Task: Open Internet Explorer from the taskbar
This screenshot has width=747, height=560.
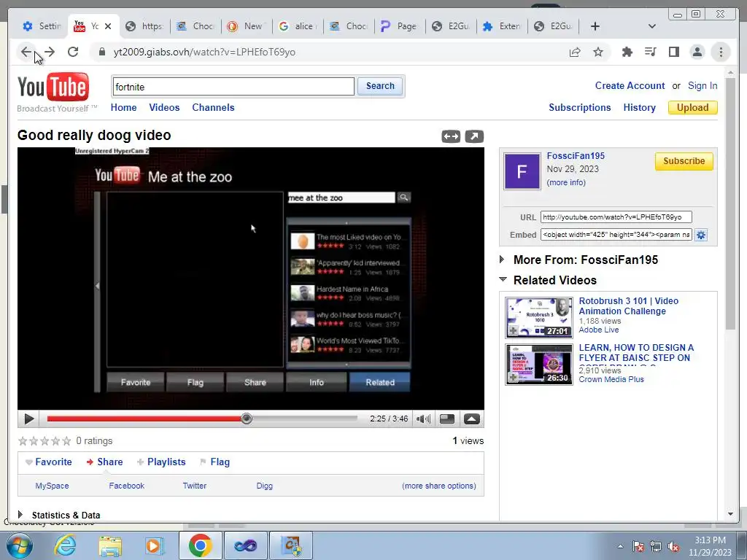Action: (65, 545)
